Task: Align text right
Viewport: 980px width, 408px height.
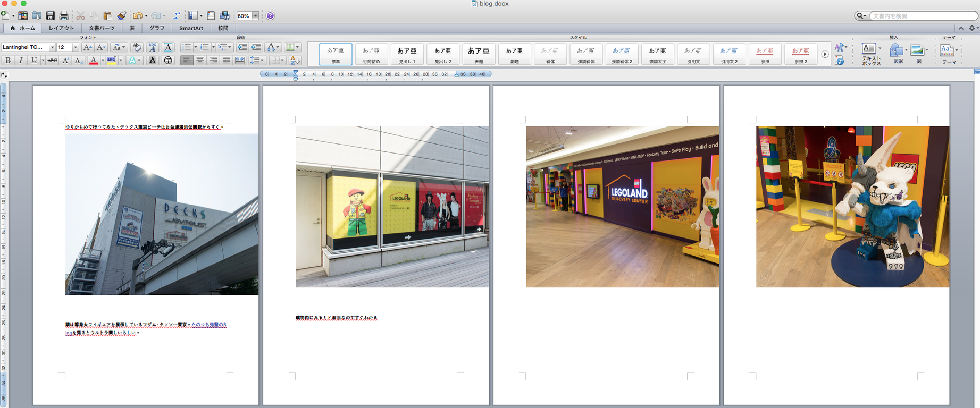Action: (213, 61)
